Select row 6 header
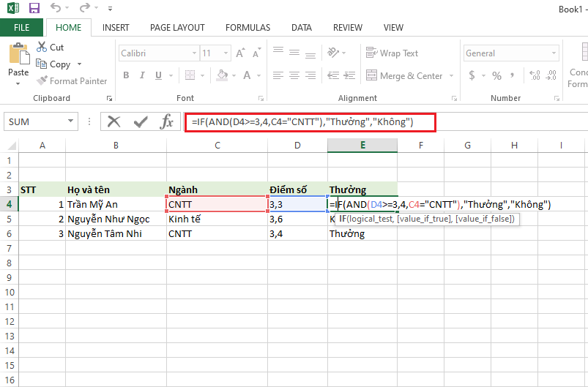 (x=9, y=234)
